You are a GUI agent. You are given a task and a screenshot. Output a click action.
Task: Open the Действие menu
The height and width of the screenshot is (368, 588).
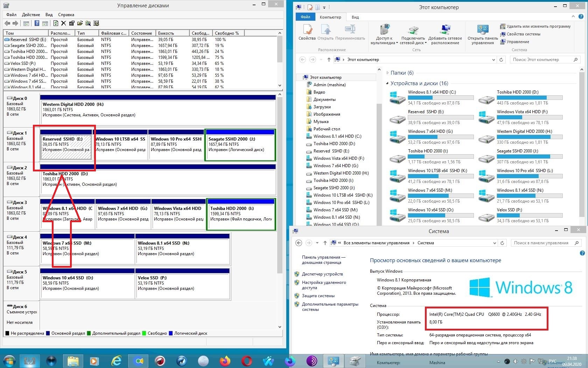click(x=31, y=15)
